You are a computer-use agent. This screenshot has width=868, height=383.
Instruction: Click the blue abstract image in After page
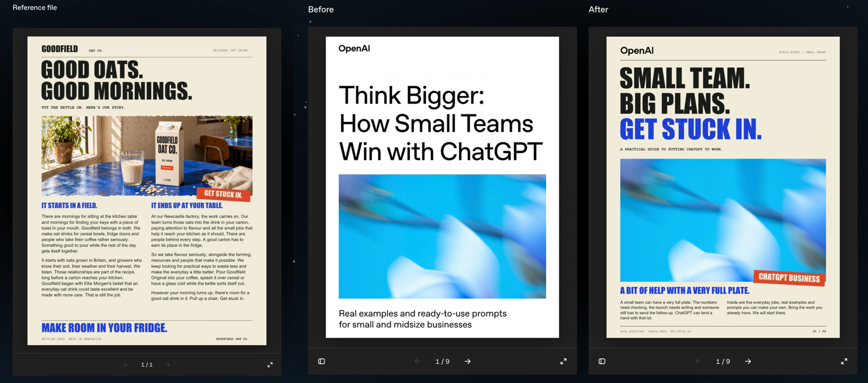point(723,220)
